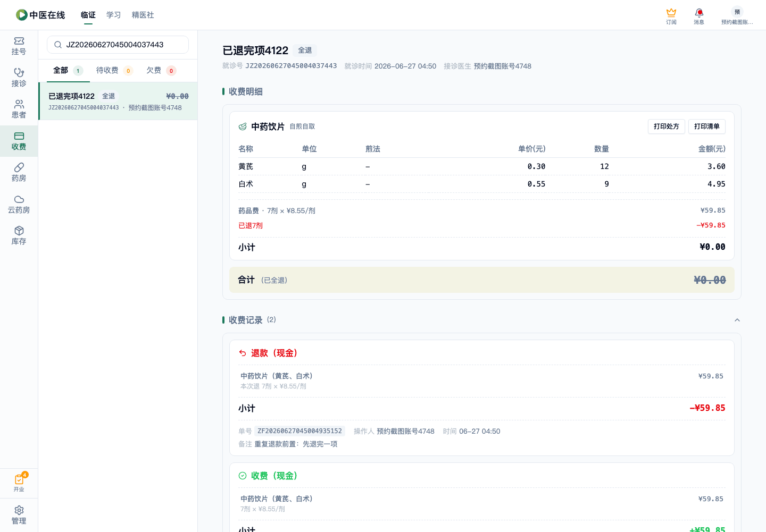Select the 收费 billing sidebar icon
This screenshot has height=532, width=766.
(x=19, y=141)
